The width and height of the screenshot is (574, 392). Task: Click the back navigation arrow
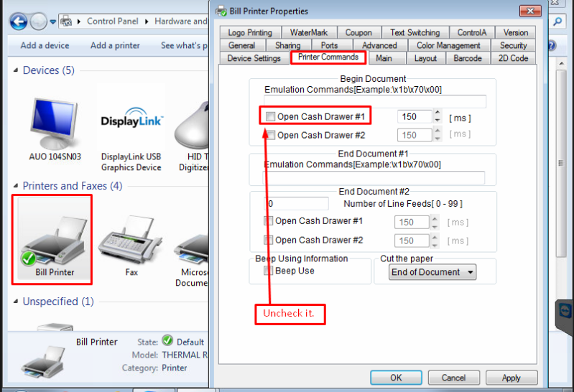coord(18,22)
